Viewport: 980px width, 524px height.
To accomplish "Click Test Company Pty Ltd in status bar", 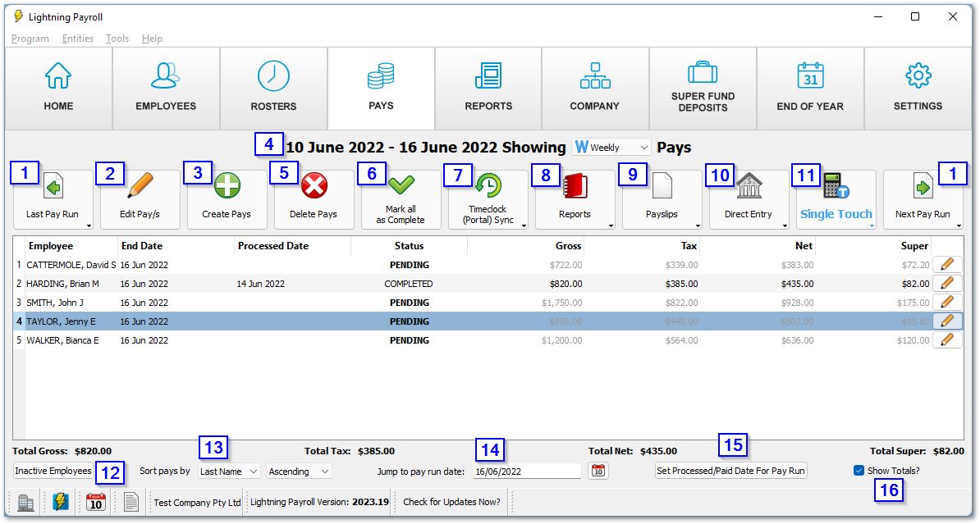I will coord(197,502).
